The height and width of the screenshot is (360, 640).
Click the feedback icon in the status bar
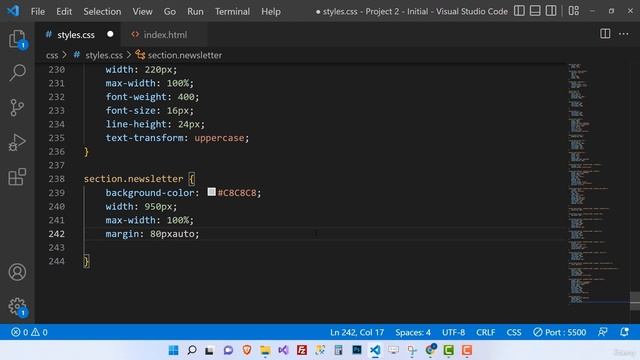pyautogui.click(x=602, y=332)
